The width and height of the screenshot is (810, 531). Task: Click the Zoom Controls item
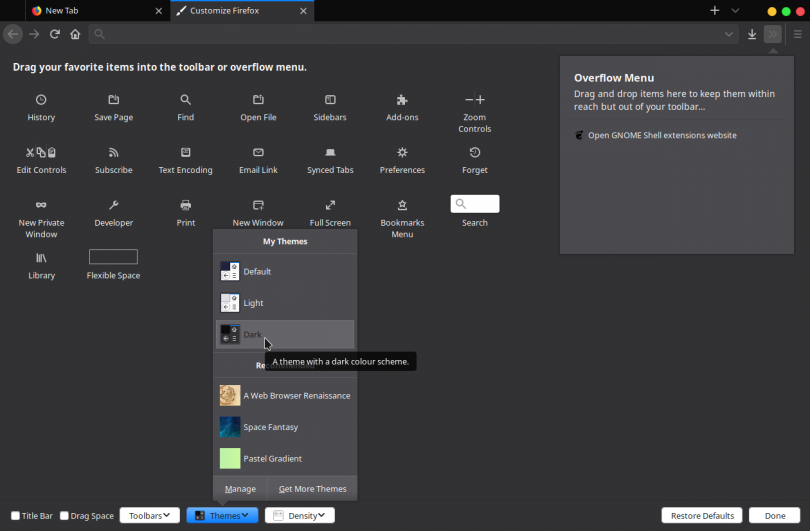474,113
